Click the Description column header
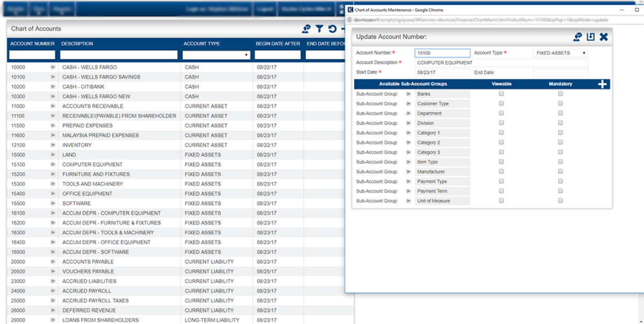The image size is (644, 324). click(77, 43)
